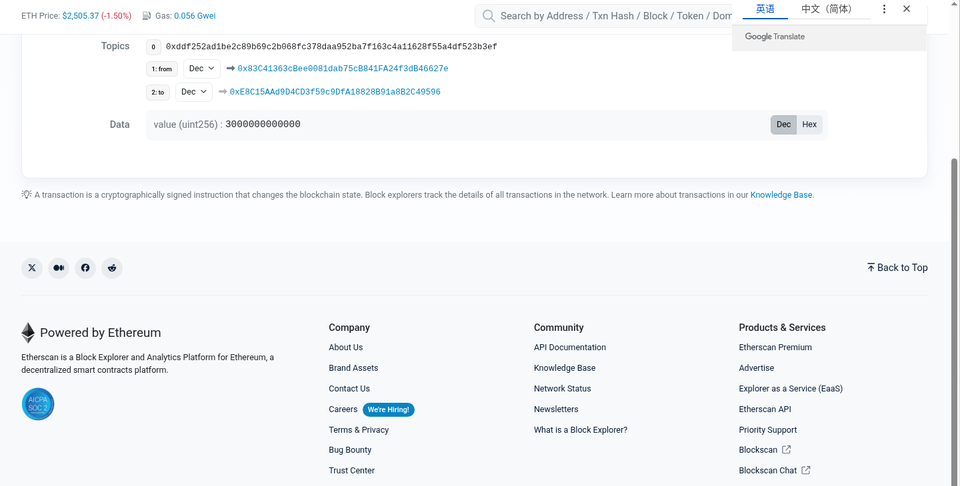Click the Back to Top link
The height and width of the screenshot is (486, 960).
[897, 267]
